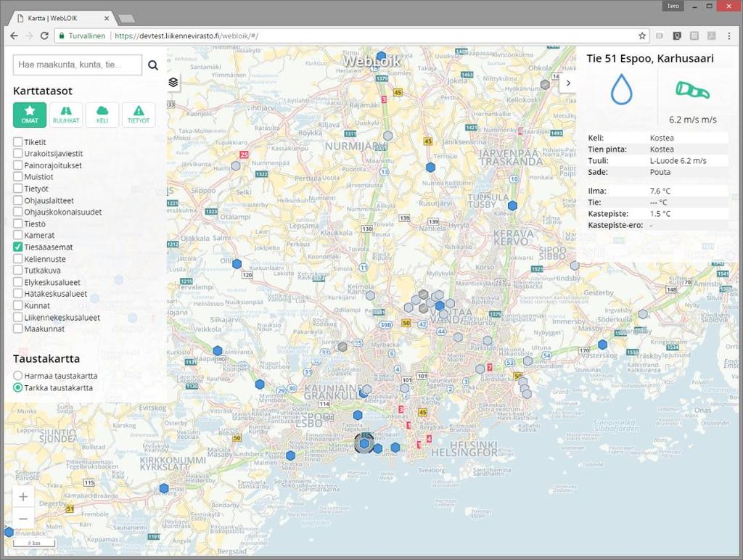Click the browser address bar URL
Viewport: 743px width, 560px height.
click(186, 36)
